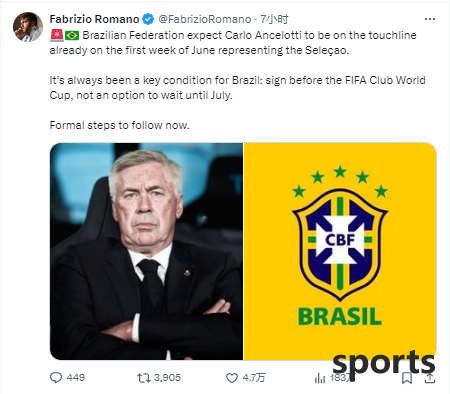View post analytics bar chart icon
Screen dimensions: 450x394
(x=319, y=378)
